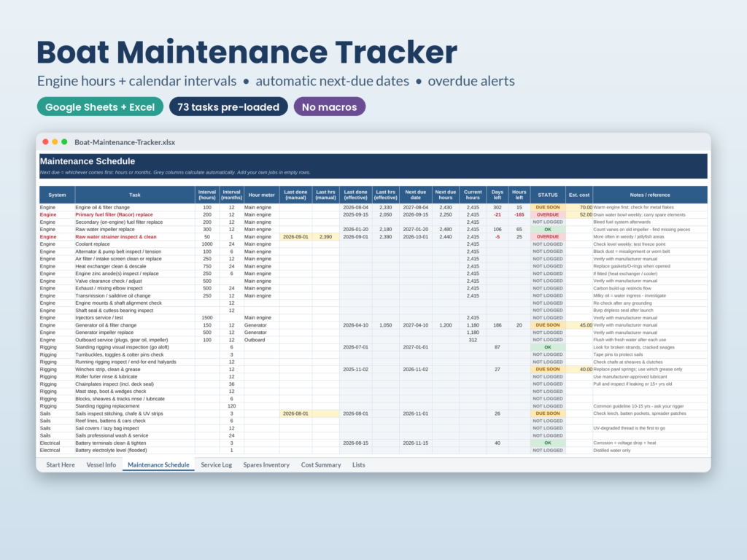Select the Next due date header
The image size is (747, 560).
point(415,195)
